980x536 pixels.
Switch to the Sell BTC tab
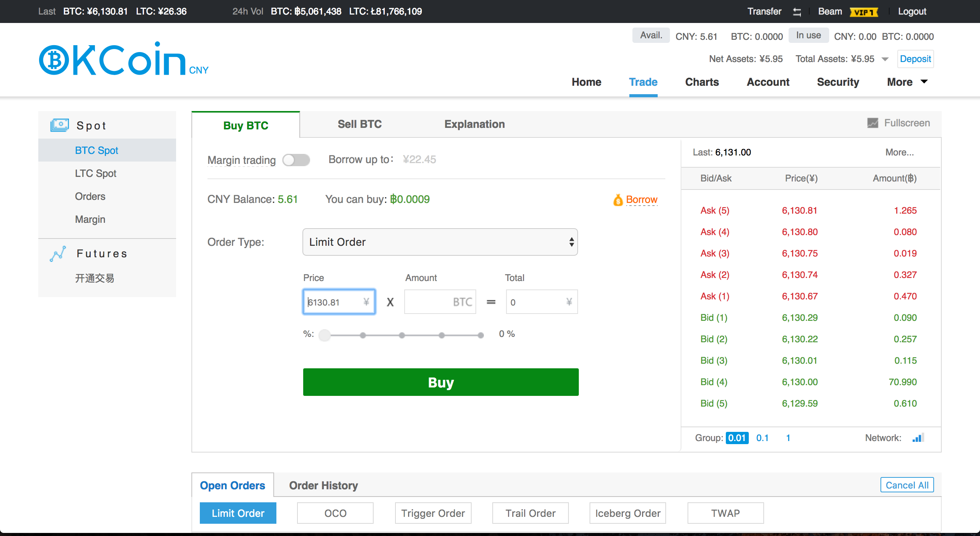point(359,124)
